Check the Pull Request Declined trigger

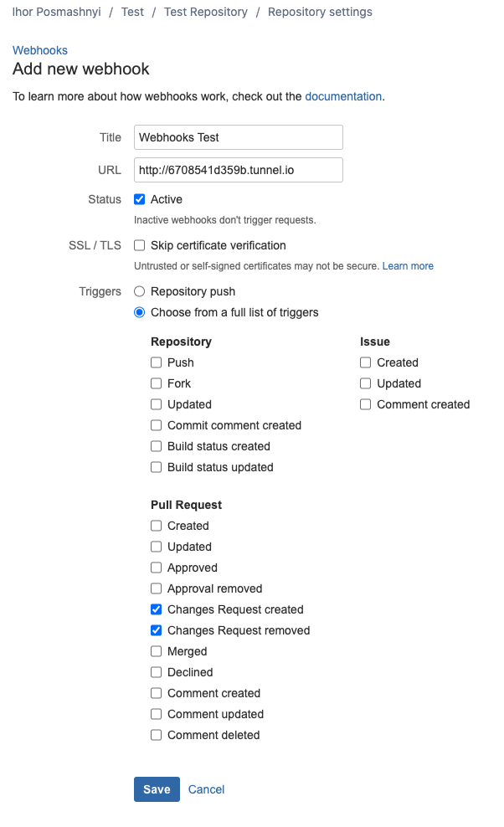tap(156, 672)
